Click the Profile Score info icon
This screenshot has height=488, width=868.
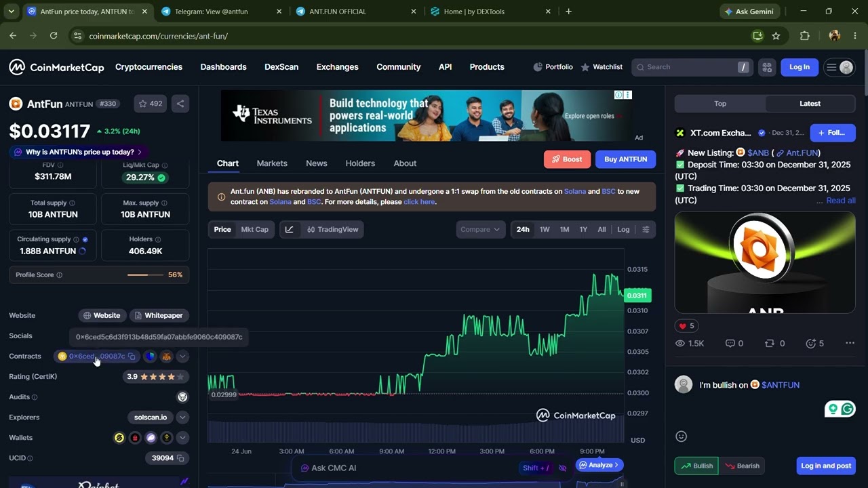pos(59,275)
